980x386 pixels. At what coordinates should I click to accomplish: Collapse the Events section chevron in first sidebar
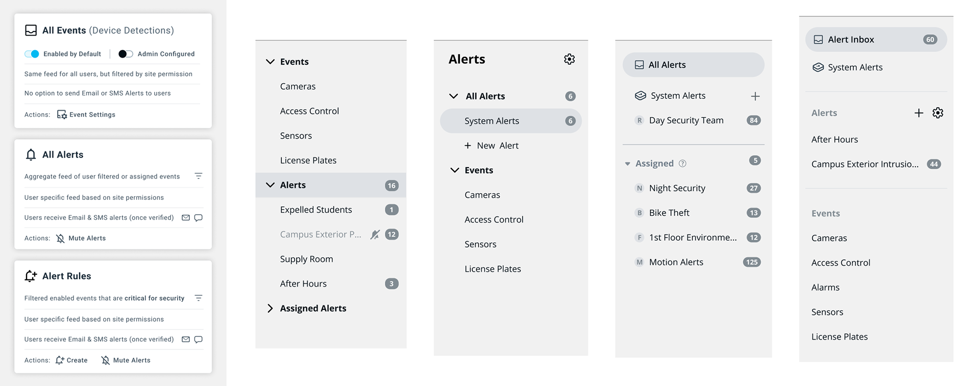coord(270,62)
